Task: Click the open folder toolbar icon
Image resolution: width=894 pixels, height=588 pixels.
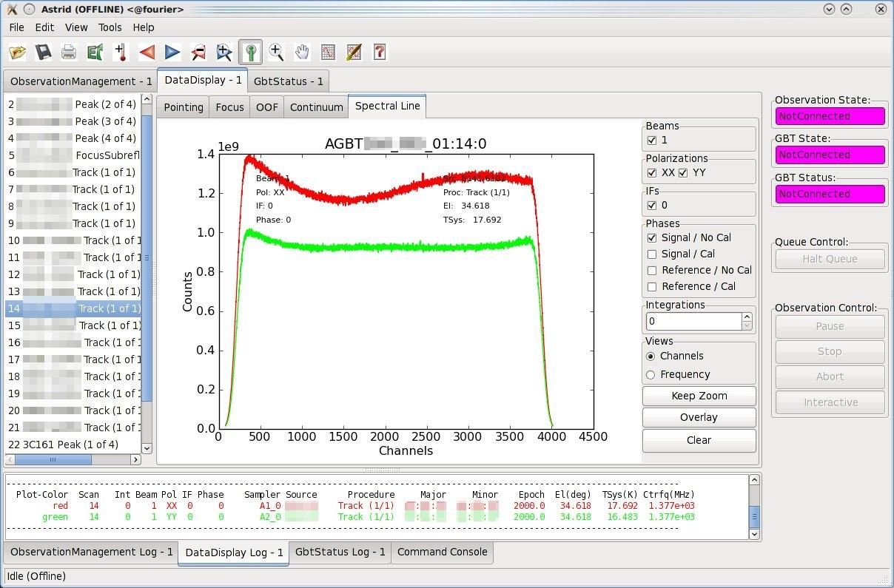Action: coord(18,52)
